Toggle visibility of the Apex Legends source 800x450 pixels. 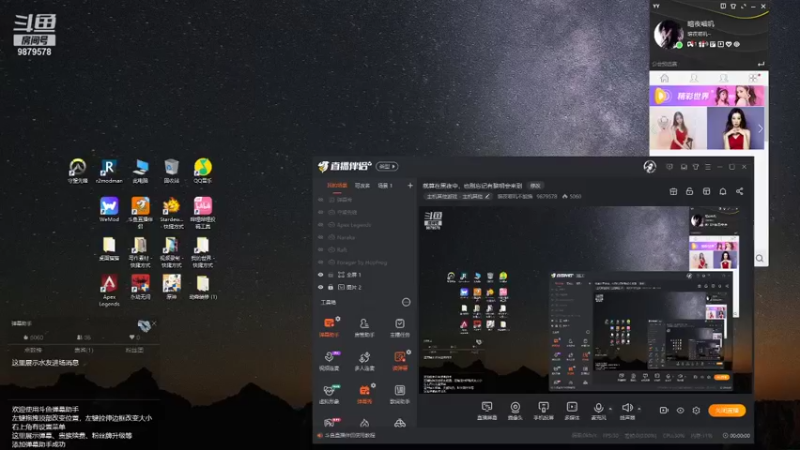(320, 224)
